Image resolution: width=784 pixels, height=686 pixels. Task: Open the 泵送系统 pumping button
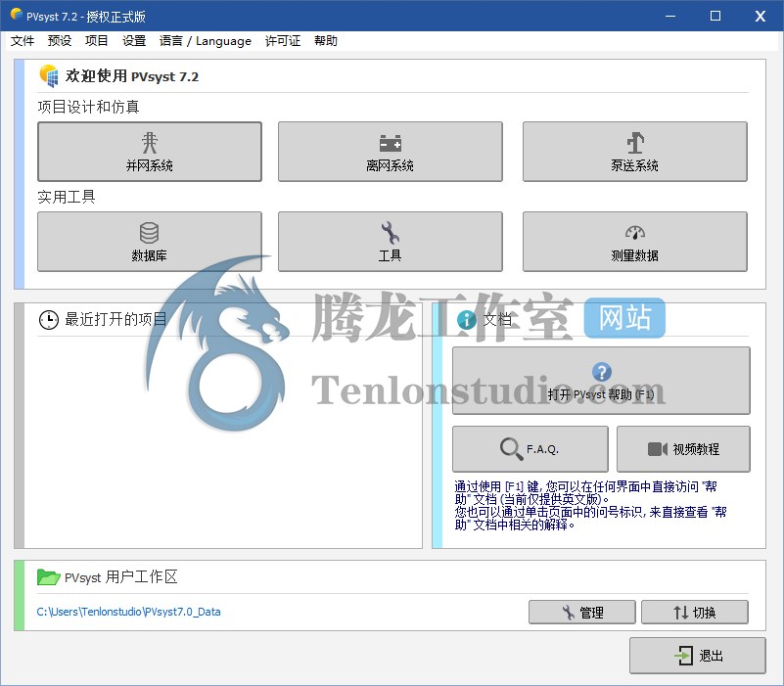coord(635,152)
